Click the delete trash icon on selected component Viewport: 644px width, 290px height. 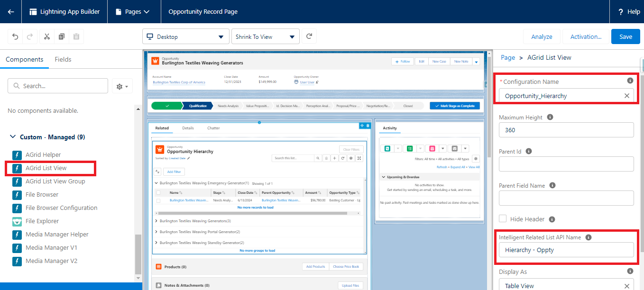[368, 125]
